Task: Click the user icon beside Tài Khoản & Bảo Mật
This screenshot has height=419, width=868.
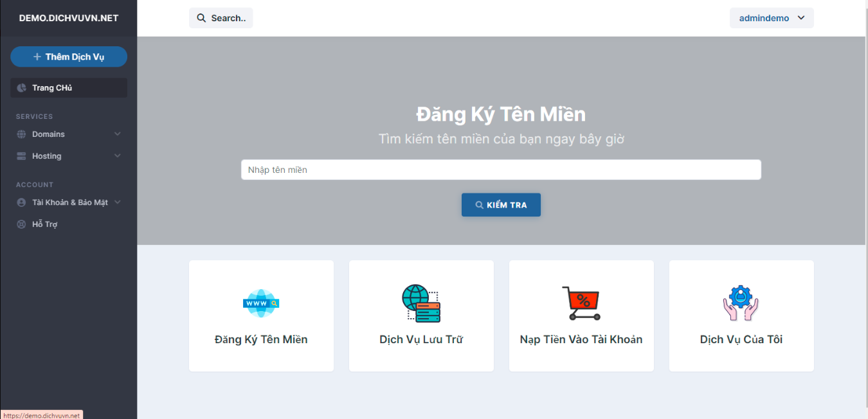Action: point(21,202)
